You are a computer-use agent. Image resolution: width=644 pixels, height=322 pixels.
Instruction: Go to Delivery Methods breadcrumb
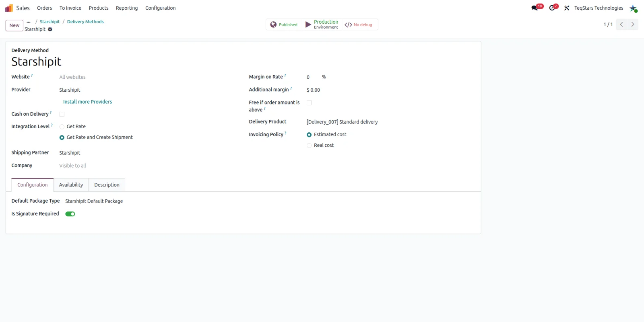(x=85, y=22)
